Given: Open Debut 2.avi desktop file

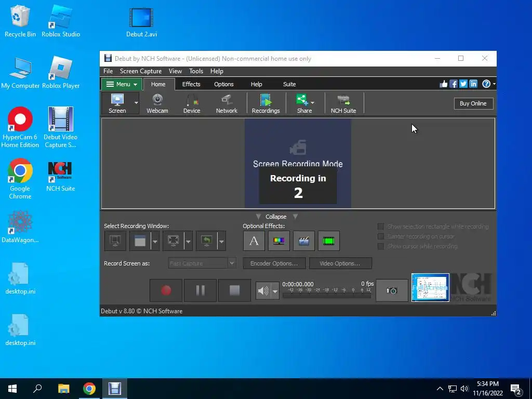Looking at the screenshot, I should 141,22.
